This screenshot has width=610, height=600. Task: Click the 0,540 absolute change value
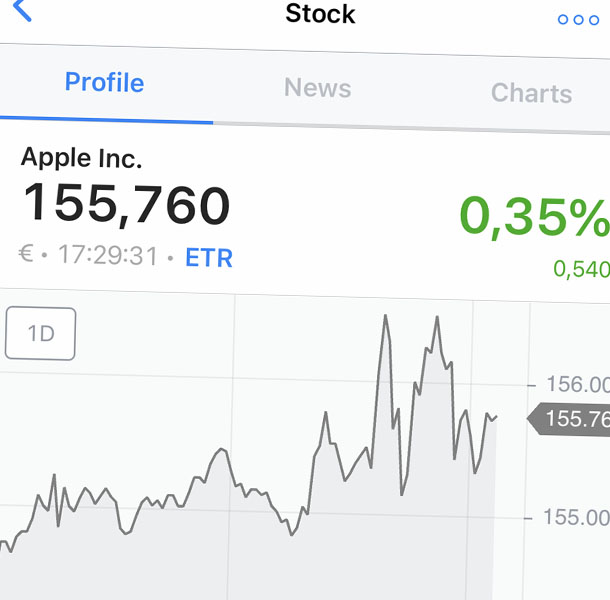click(x=581, y=268)
